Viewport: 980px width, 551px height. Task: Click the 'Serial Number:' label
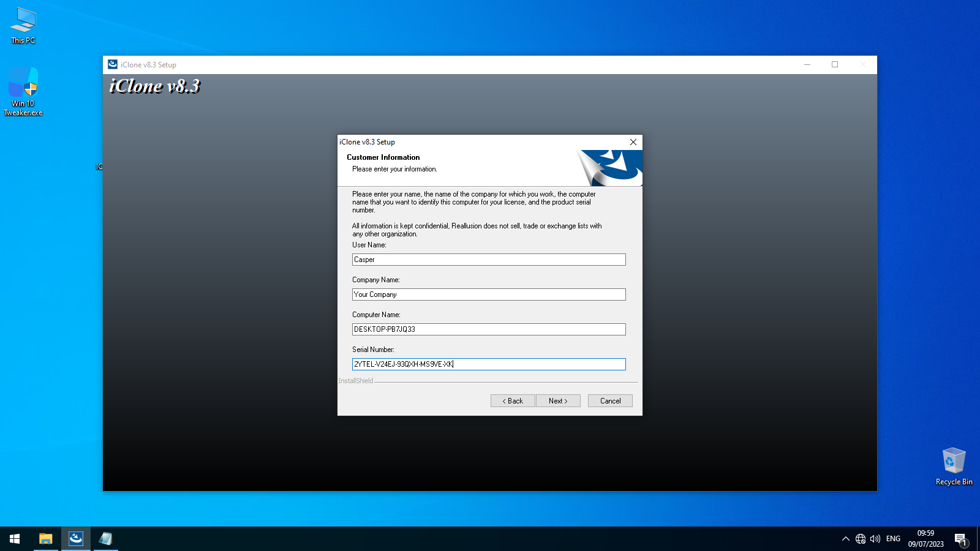[x=373, y=350]
